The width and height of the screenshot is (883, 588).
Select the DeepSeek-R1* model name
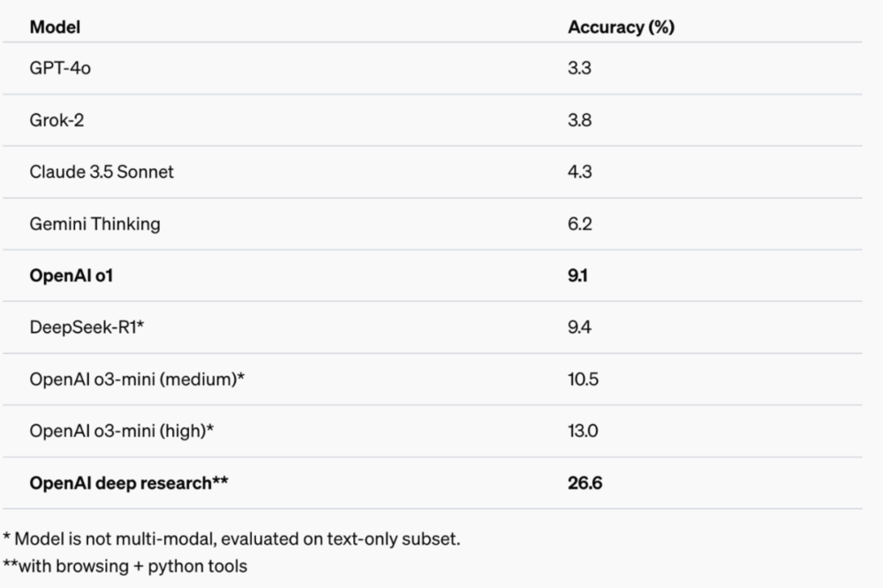[x=87, y=328]
